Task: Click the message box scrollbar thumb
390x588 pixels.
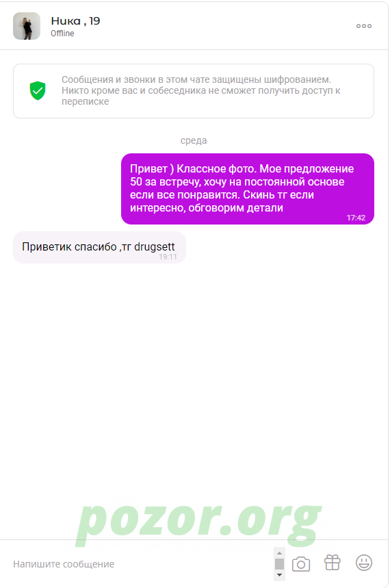Action: click(279, 563)
